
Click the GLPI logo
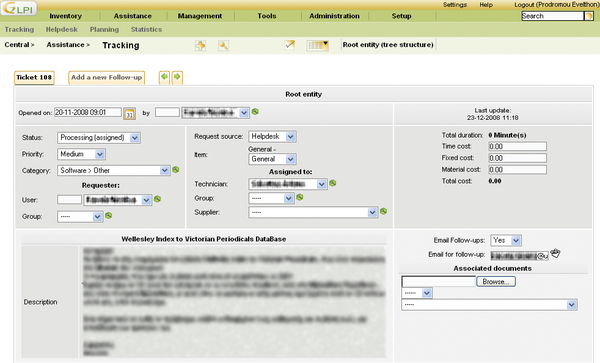pos(19,8)
